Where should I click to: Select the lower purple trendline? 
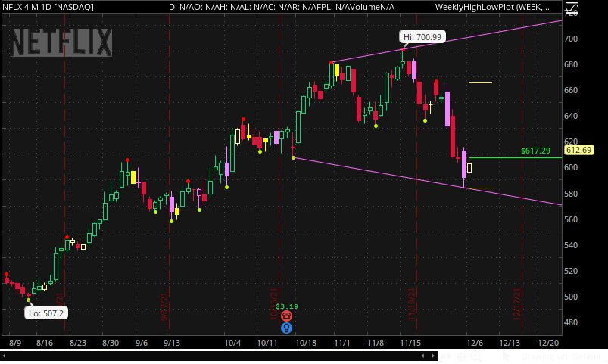pyautogui.click(x=426, y=181)
